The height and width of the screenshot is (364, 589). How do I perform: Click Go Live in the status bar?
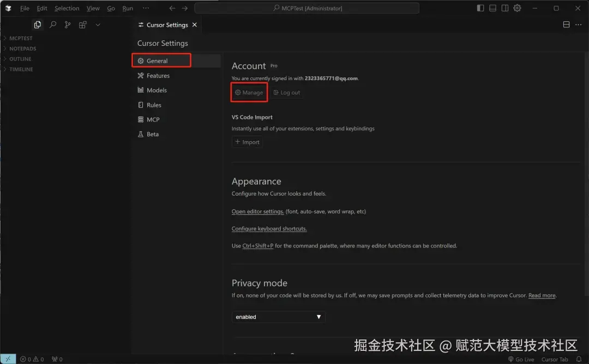(521, 359)
